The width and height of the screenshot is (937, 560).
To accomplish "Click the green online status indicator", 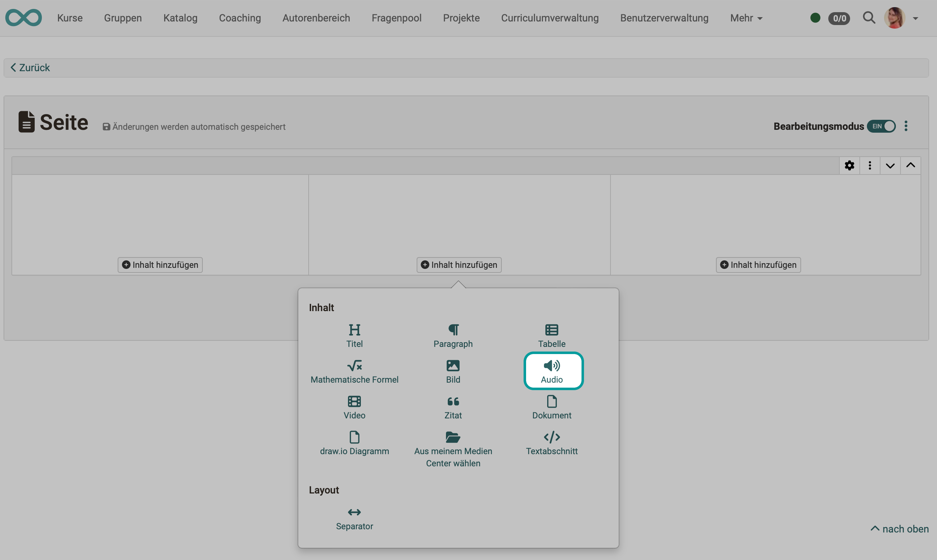I will point(815,18).
